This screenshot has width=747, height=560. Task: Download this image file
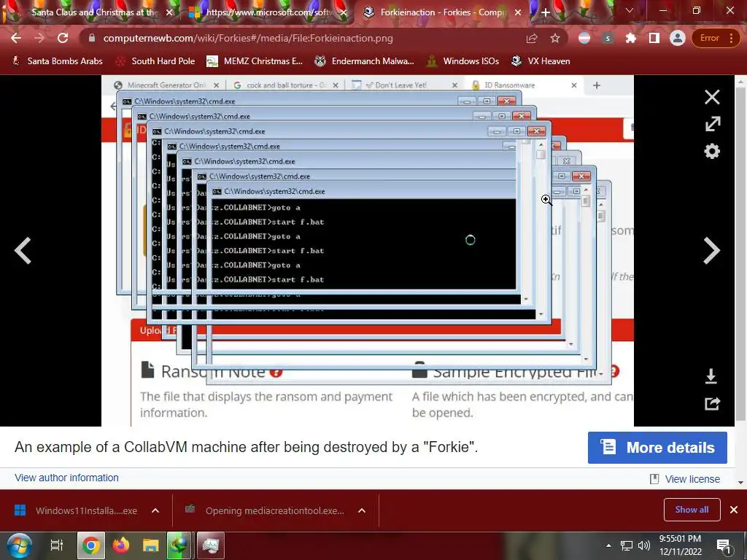(711, 376)
